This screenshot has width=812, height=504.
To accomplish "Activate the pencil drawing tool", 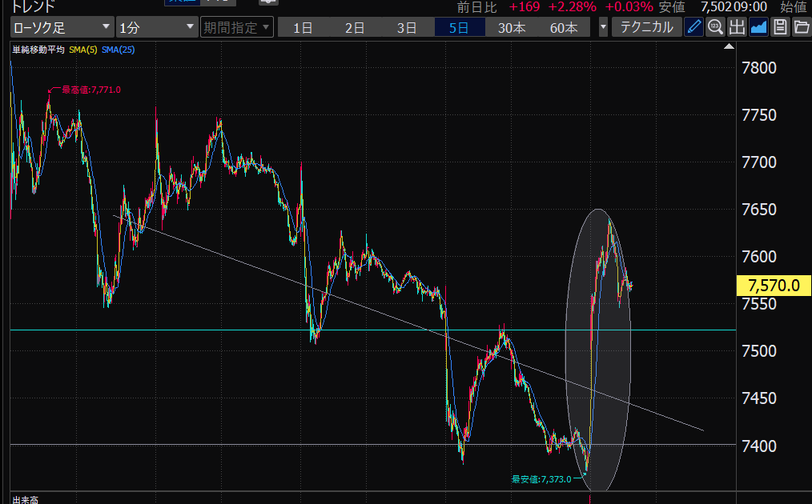I will pyautogui.click(x=694, y=27).
